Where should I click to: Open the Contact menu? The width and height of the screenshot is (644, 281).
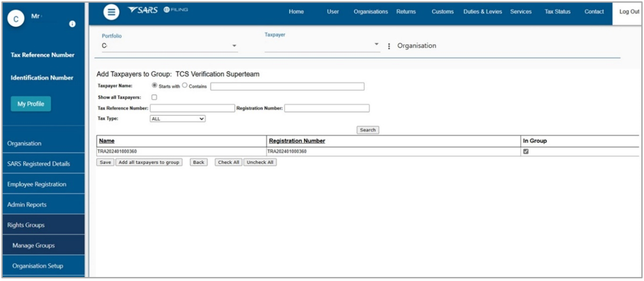click(x=594, y=12)
